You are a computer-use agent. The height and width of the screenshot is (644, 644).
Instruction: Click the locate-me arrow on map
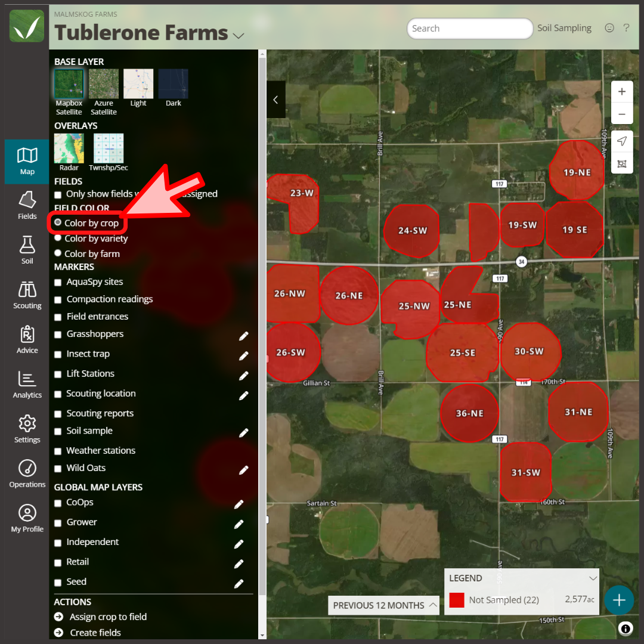[622, 141]
